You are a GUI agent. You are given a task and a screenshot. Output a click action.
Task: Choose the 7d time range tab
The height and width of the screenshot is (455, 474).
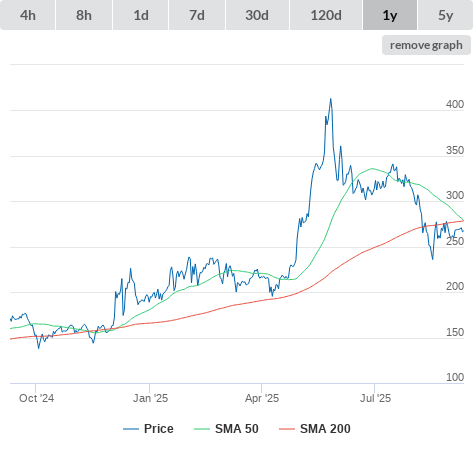[197, 15]
